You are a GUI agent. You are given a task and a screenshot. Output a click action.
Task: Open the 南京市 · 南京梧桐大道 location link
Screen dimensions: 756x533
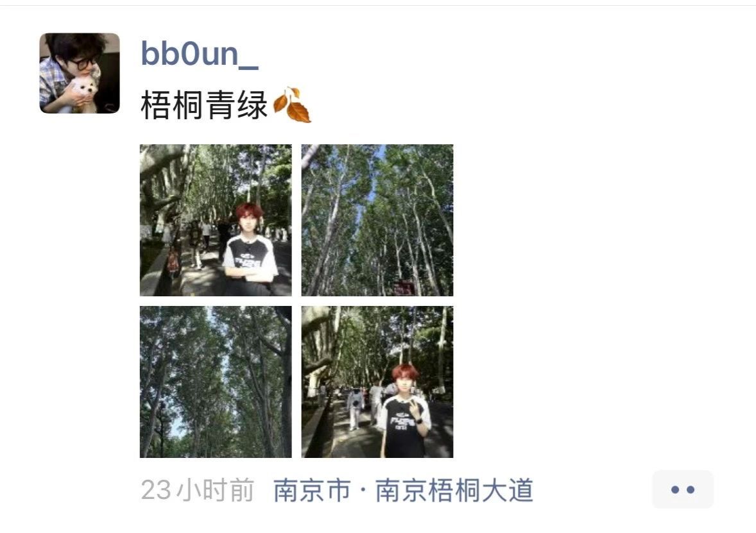(x=404, y=490)
